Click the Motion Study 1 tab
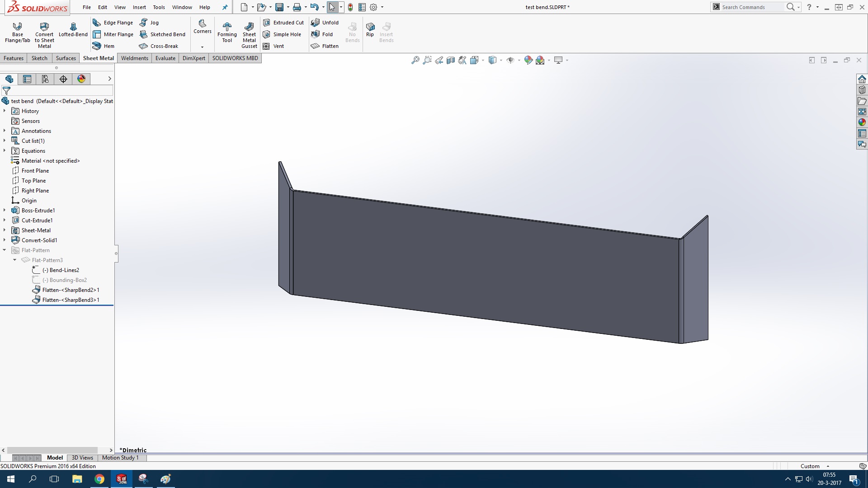868x488 pixels. [120, 458]
